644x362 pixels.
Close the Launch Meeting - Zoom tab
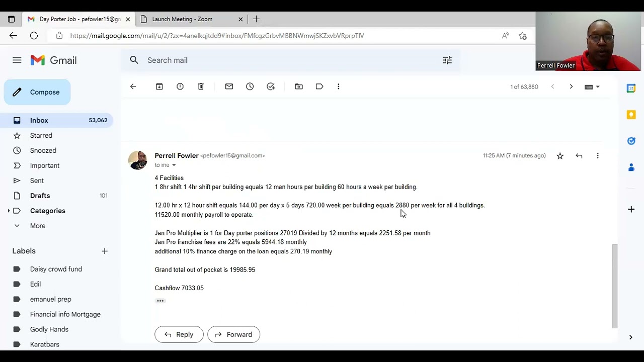point(240,19)
